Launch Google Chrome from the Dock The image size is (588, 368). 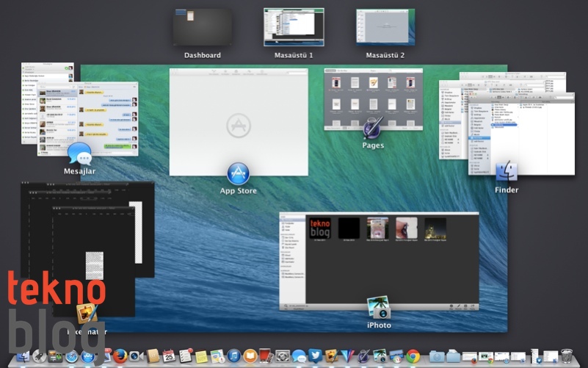pyautogui.click(x=413, y=356)
